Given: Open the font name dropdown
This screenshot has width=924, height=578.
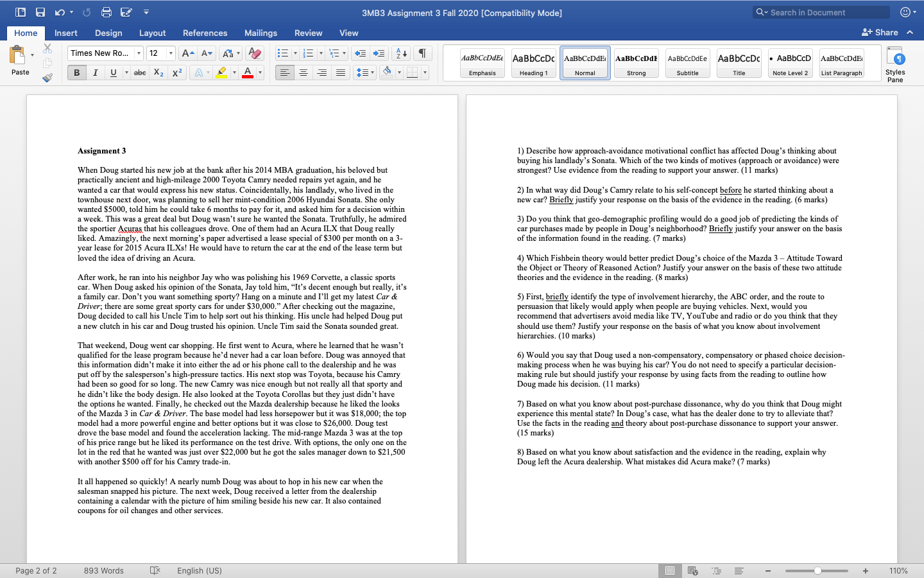Looking at the screenshot, I should 139,53.
